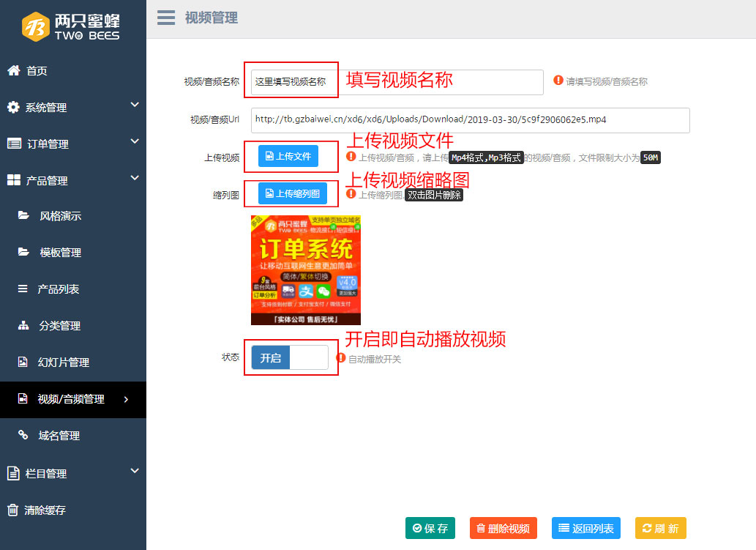Focus the 视频/音频名称 name input field
This screenshot has width=756, height=550.
point(397,82)
